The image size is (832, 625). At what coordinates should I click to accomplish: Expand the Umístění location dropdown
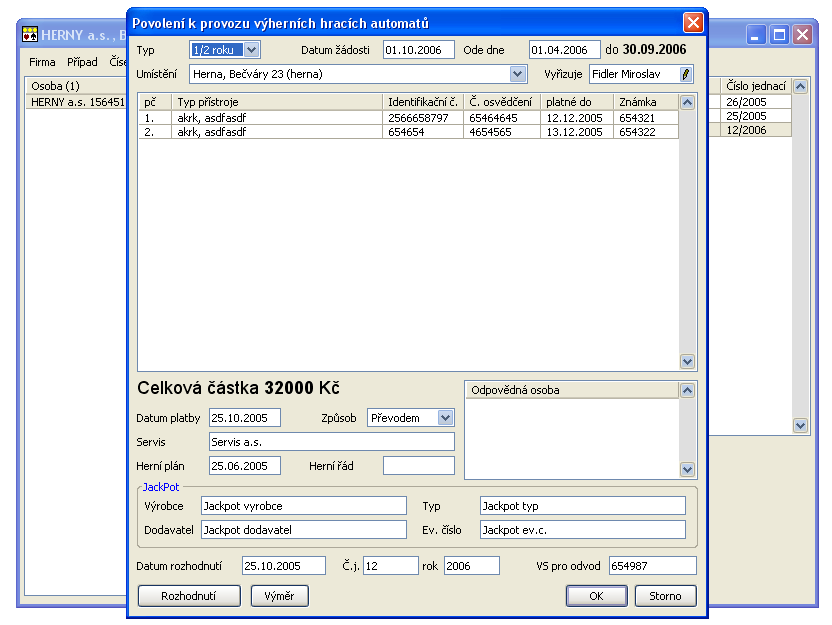coord(517,74)
